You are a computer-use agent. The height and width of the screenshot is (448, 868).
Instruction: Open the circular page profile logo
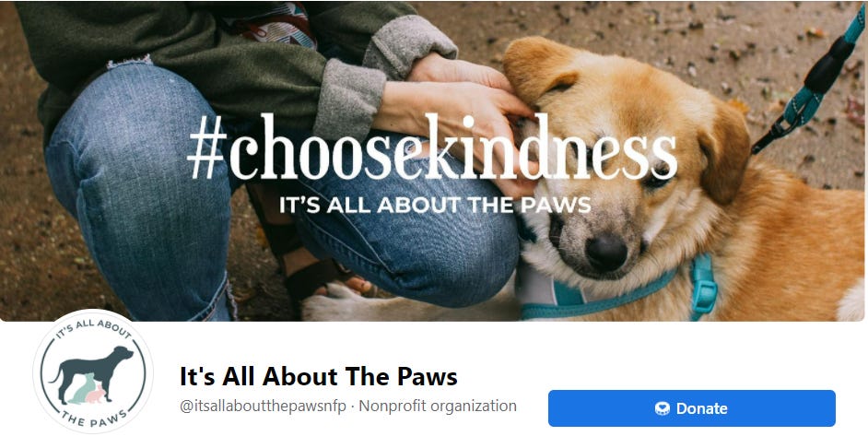[x=93, y=371]
